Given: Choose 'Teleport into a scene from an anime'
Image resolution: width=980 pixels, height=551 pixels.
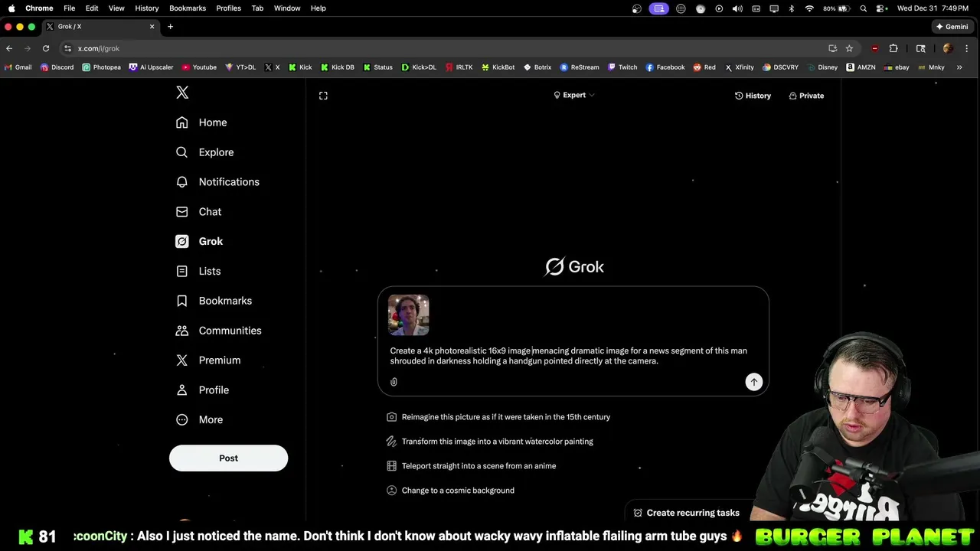Looking at the screenshot, I should [x=472, y=466].
